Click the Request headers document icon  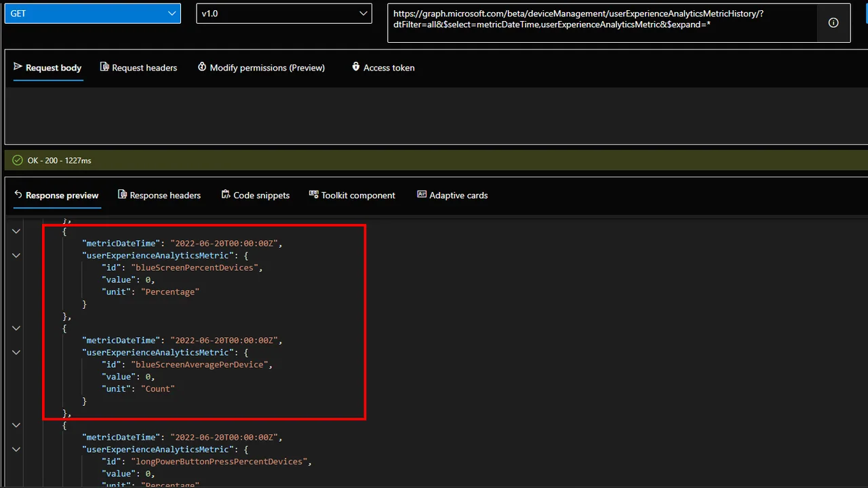[x=104, y=67]
